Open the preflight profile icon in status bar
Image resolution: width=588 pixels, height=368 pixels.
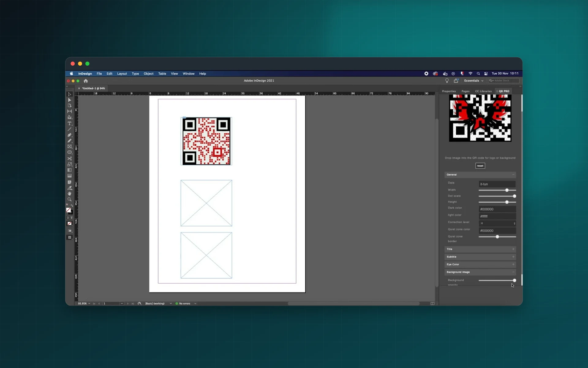139,304
